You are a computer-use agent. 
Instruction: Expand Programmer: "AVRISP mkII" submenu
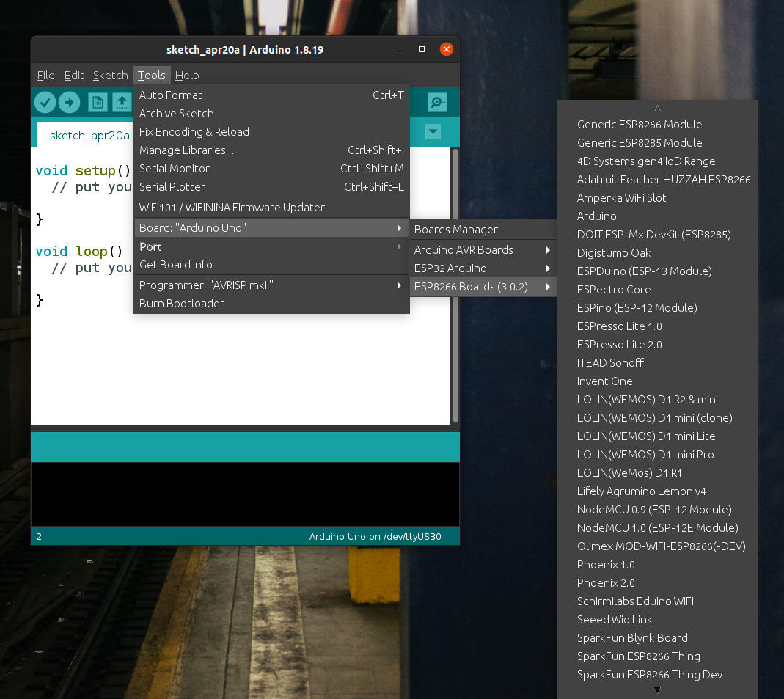[x=271, y=285]
